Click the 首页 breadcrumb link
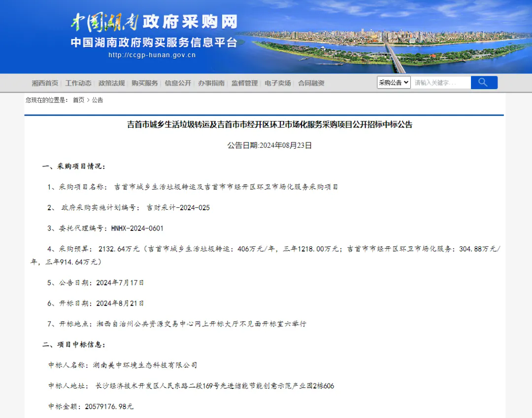The width and height of the screenshot is (532, 418). 78,100
